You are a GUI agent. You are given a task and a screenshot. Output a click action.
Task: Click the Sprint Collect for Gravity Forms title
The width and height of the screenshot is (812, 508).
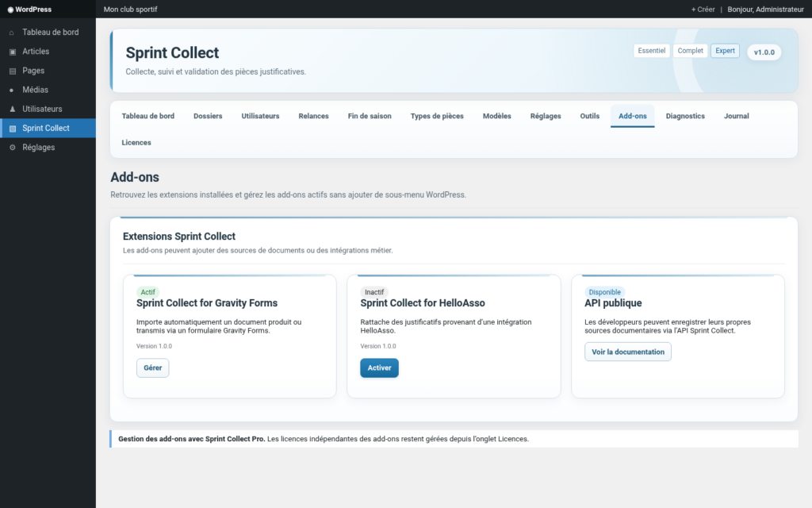(207, 303)
